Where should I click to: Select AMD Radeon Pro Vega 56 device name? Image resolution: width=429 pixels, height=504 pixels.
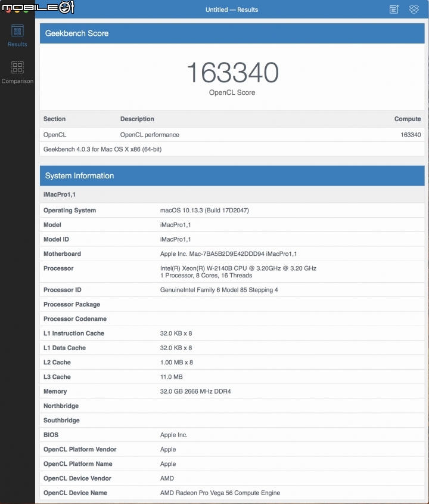(220, 493)
